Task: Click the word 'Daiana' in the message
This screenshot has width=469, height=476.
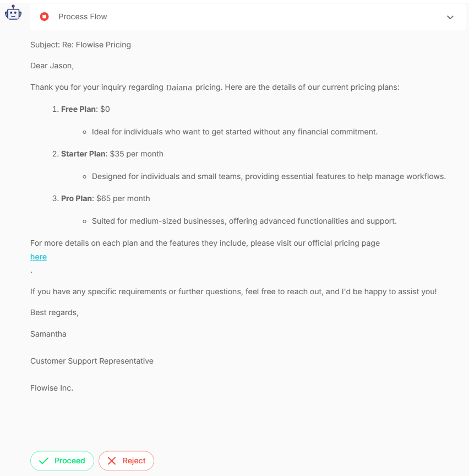Action: [x=179, y=87]
